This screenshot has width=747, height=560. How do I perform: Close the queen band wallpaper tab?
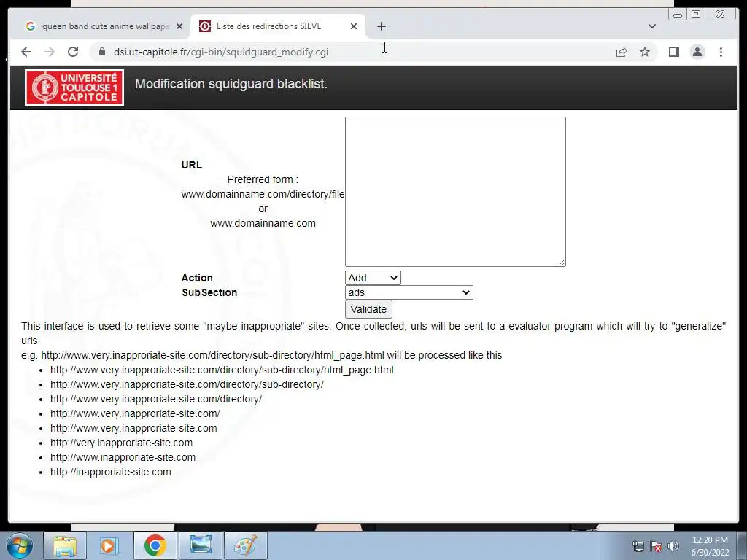point(179,26)
